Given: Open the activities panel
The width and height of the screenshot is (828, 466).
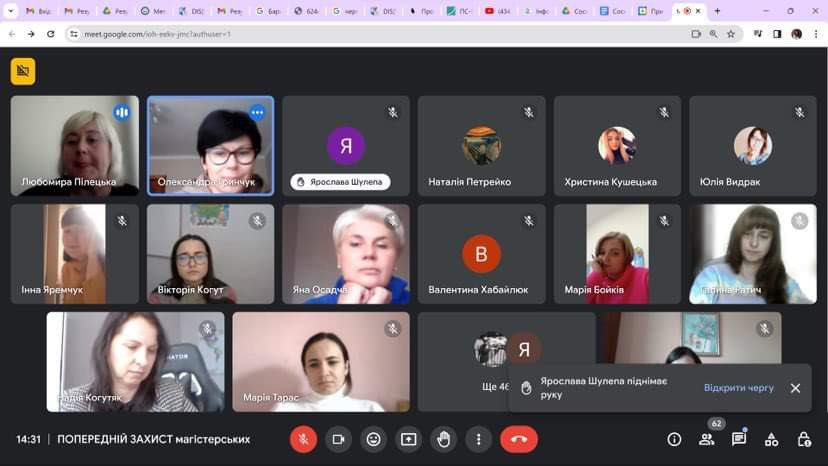Looking at the screenshot, I should pyautogui.click(x=771, y=439).
